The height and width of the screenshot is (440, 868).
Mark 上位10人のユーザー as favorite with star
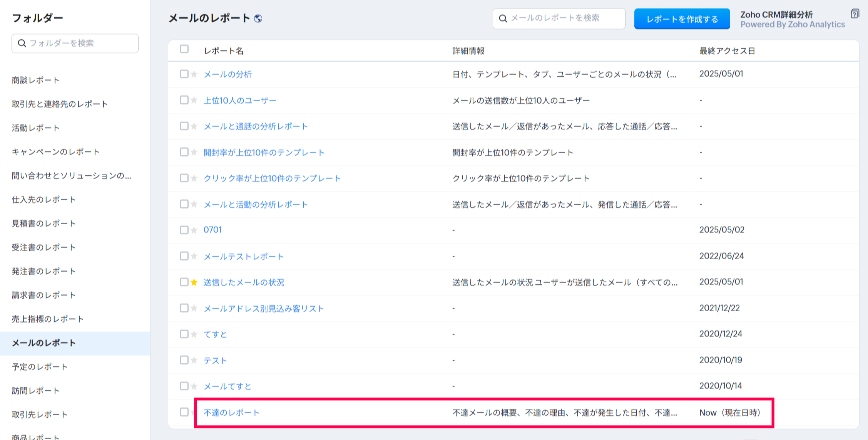click(194, 101)
